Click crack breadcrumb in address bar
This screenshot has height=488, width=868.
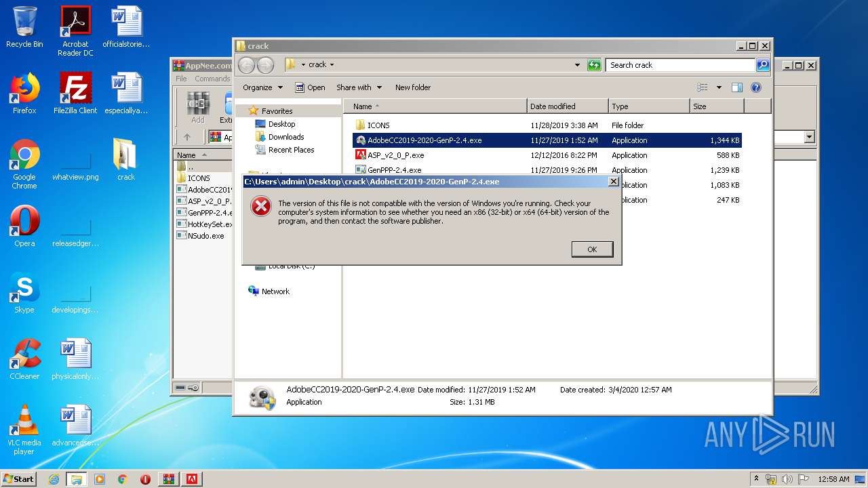pyautogui.click(x=317, y=65)
